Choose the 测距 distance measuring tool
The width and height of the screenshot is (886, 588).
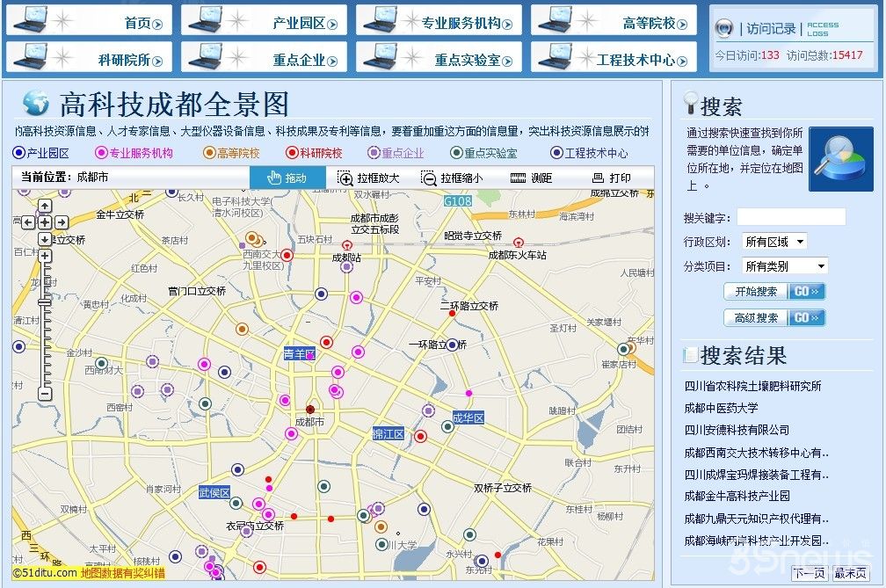[x=531, y=178]
